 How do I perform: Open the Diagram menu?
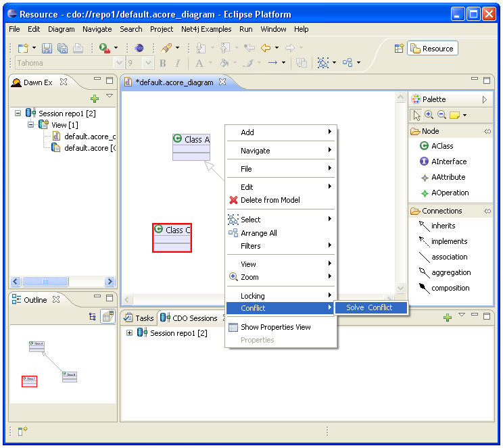(62, 29)
